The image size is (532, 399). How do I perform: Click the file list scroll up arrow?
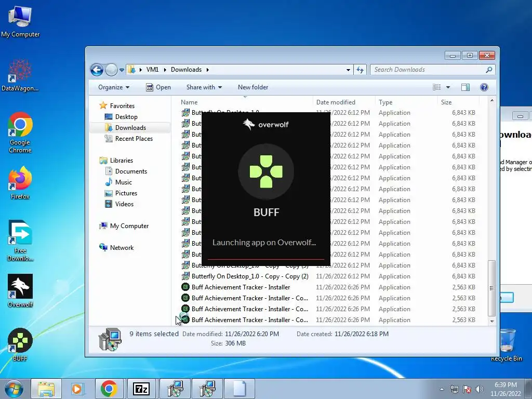(x=492, y=101)
